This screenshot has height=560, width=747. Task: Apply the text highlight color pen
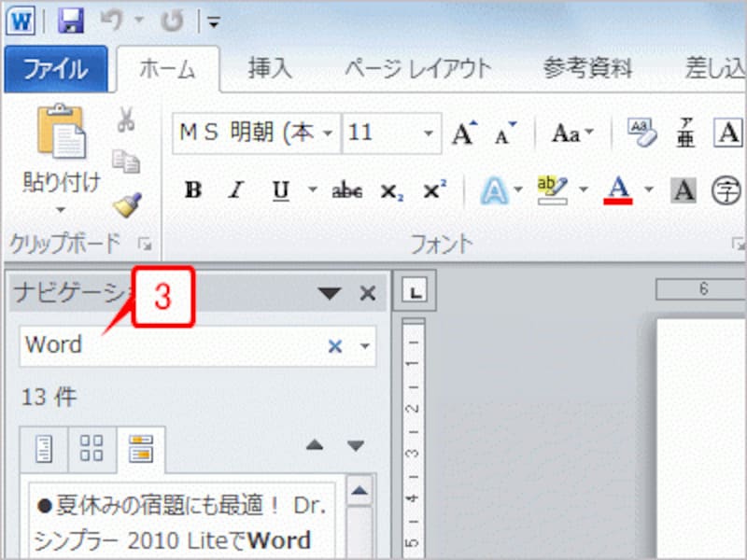553,190
